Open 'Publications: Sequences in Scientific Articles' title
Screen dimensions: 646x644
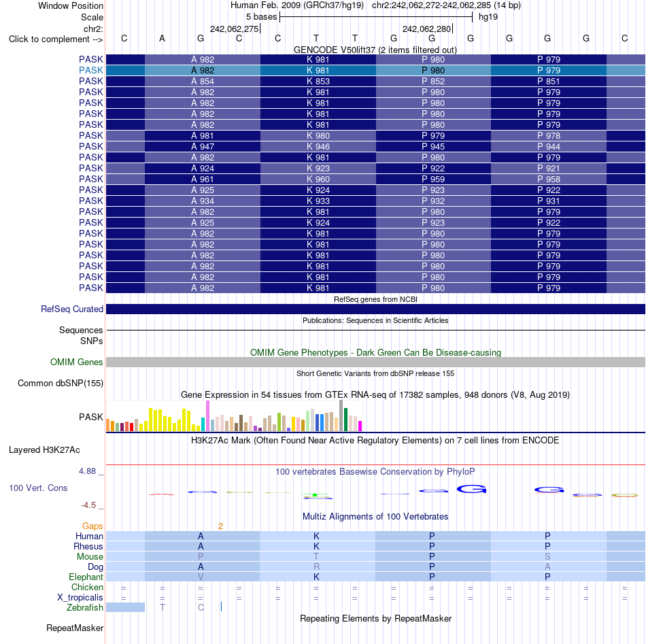click(375, 320)
